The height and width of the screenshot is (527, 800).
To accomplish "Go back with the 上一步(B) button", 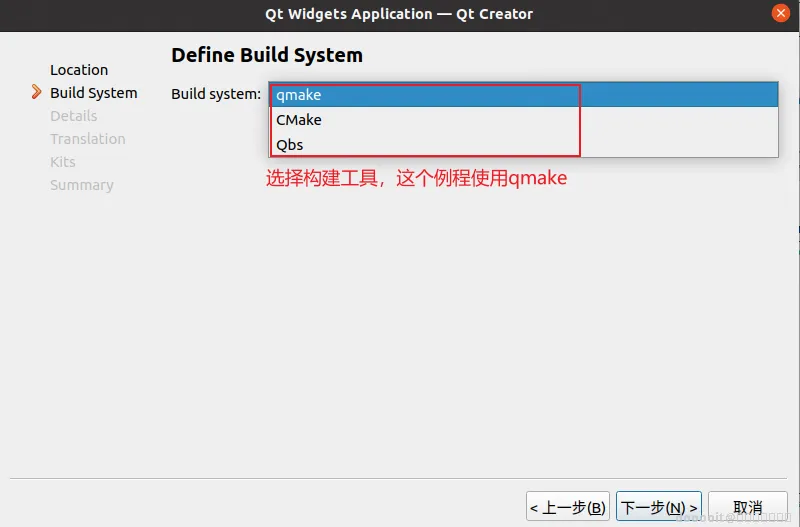I will click(567, 507).
